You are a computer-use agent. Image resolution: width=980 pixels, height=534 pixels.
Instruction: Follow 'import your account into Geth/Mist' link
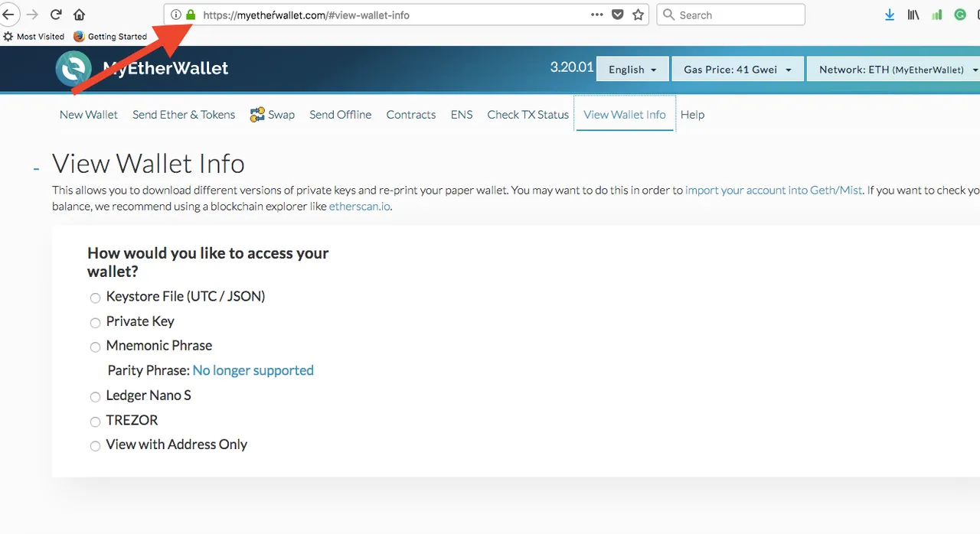pyautogui.click(x=774, y=190)
